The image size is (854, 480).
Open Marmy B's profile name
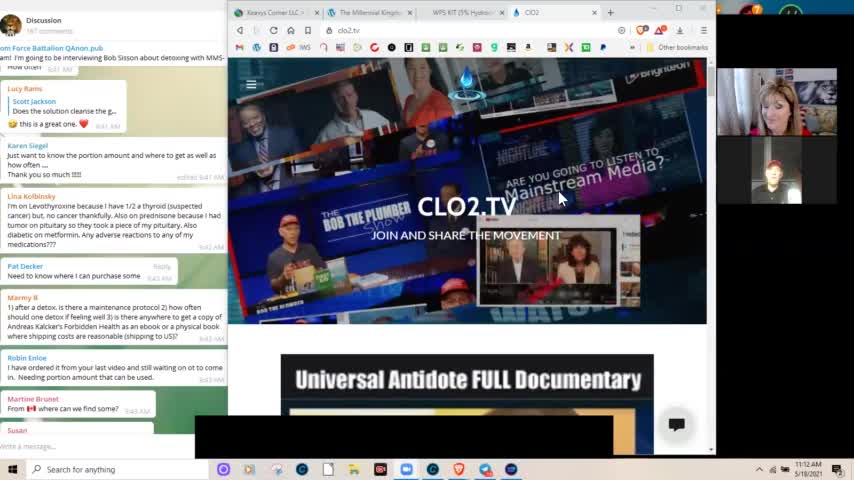coord(22,297)
